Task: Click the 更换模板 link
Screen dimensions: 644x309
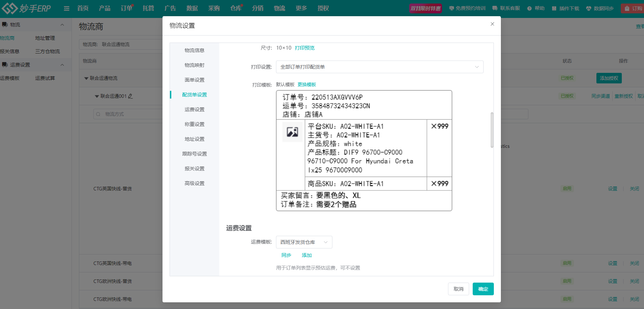Action: (307, 84)
